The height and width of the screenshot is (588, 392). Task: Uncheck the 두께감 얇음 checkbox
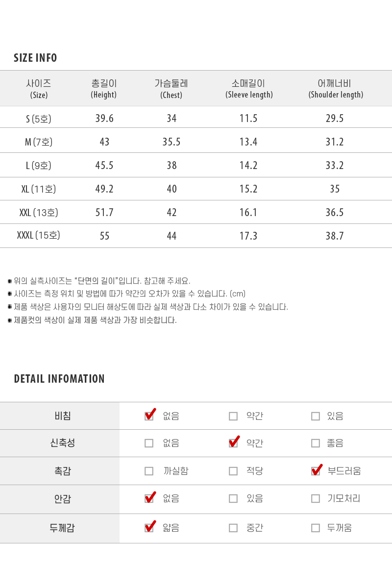149,528
